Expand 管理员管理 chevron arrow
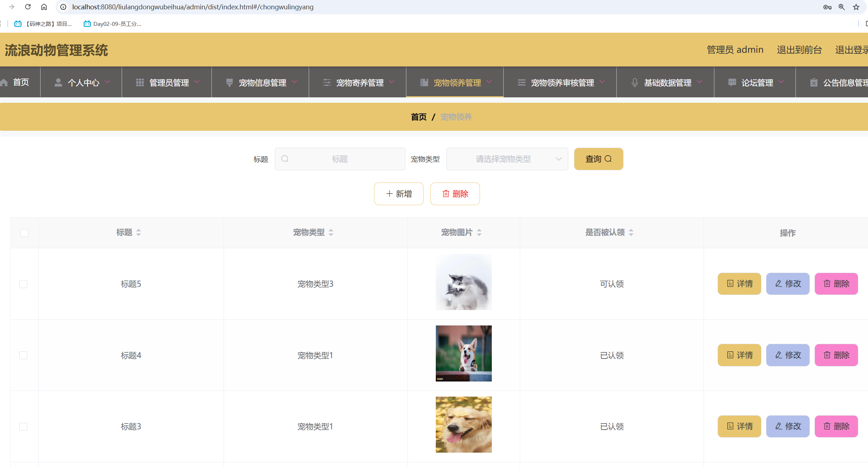Image resolution: width=868 pixels, height=467 pixels. [x=197, y=82]
